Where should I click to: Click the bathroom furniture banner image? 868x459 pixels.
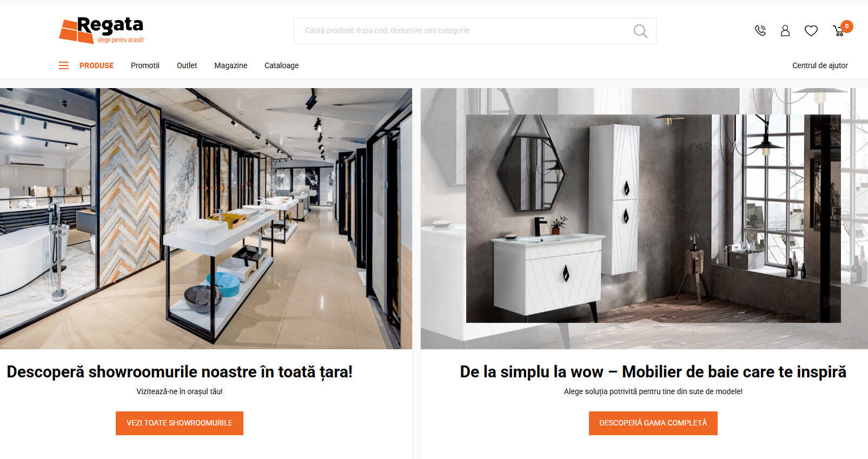tap(644, 218)
